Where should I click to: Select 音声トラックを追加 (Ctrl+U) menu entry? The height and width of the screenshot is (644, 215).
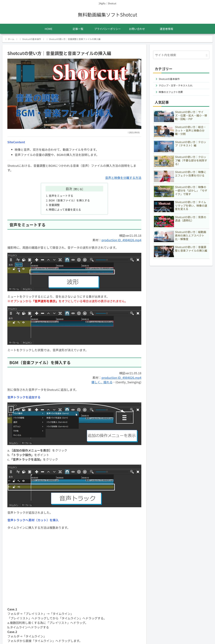(x=62, y=413)
